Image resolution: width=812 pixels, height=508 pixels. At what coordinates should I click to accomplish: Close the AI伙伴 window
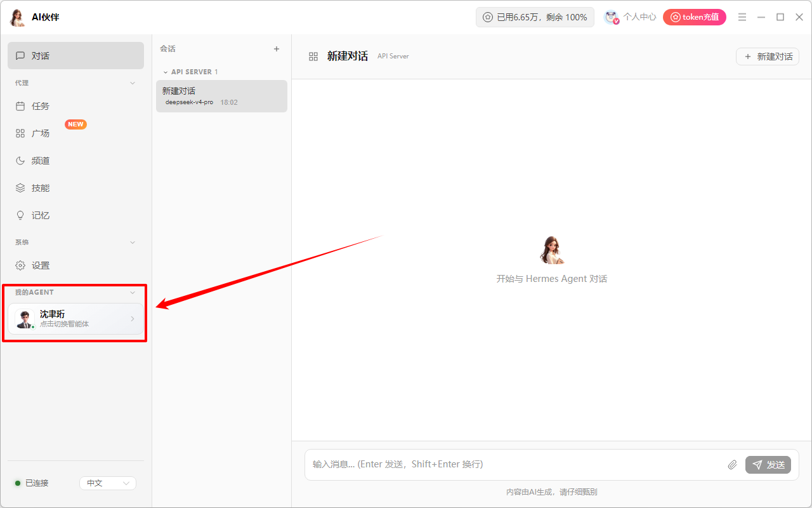tap(799, 17)
